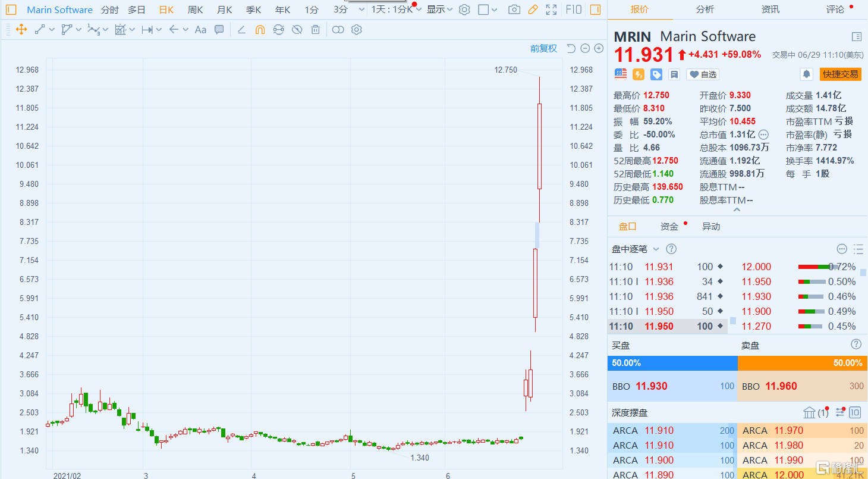Open drawing toolbar settings gear
868x479 pixels.
357,30
